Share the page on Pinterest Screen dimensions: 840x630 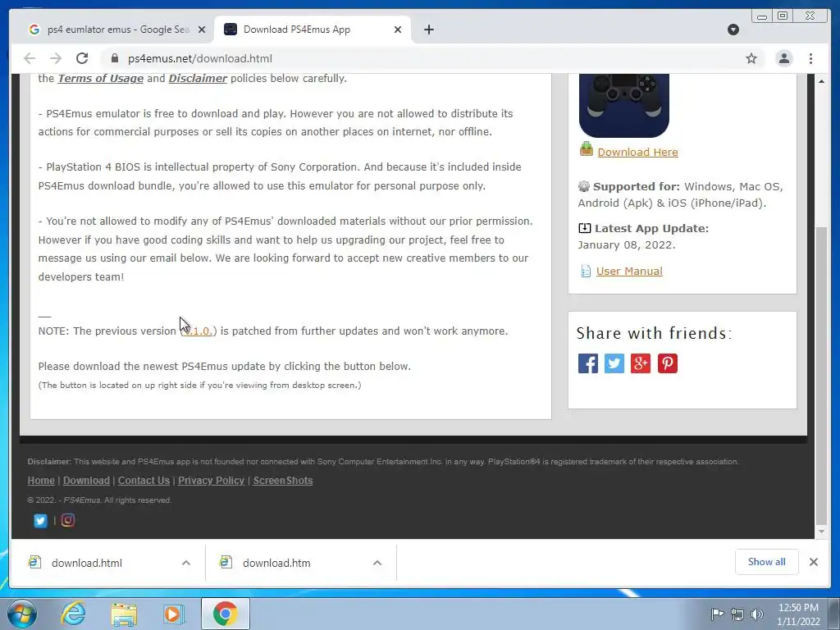click(668, 363)
